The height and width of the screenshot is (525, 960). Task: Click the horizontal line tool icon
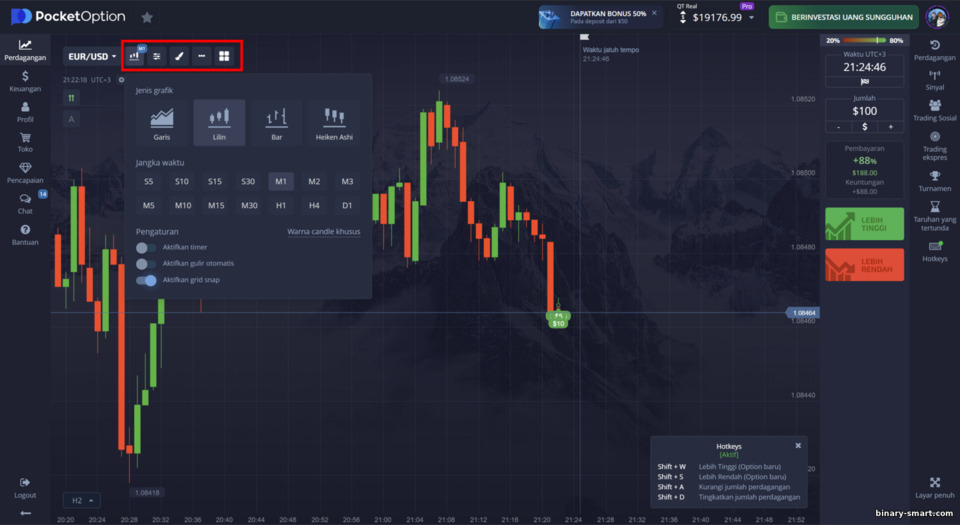click(x=201, y=56)
